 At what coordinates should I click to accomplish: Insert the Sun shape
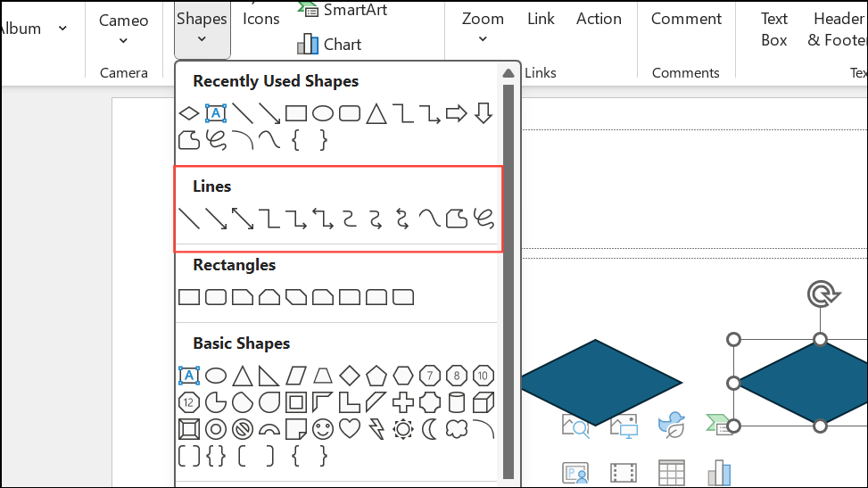tap(403, 429)
